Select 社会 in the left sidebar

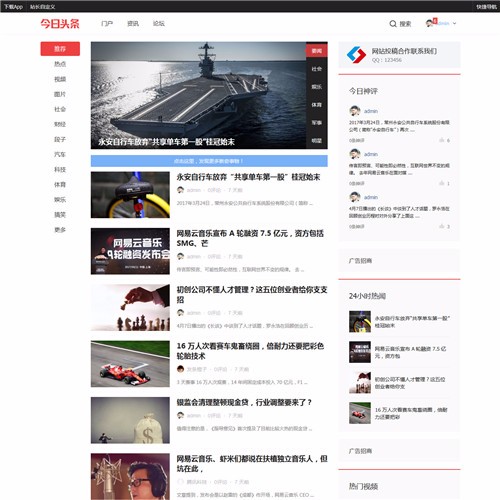pos(60,109)
